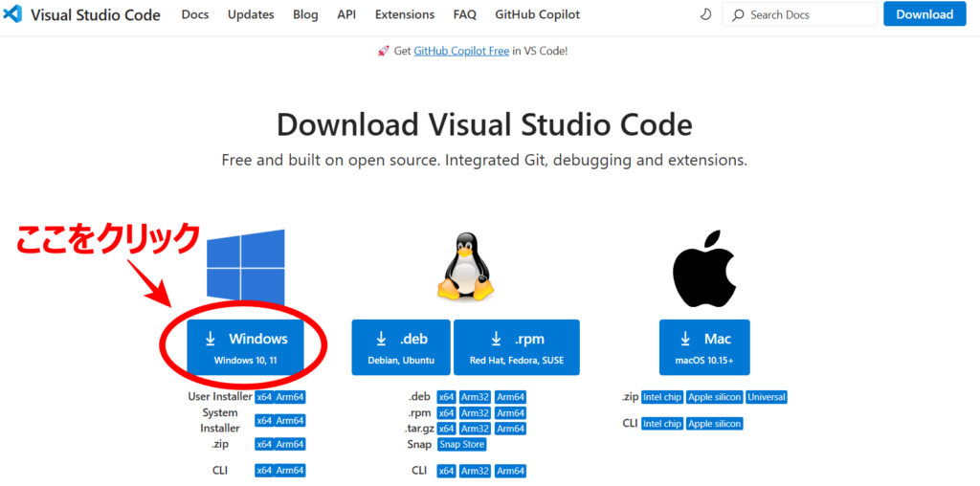Open the Extensions page
Screen dimensions: 980x486
click(405, 14)
